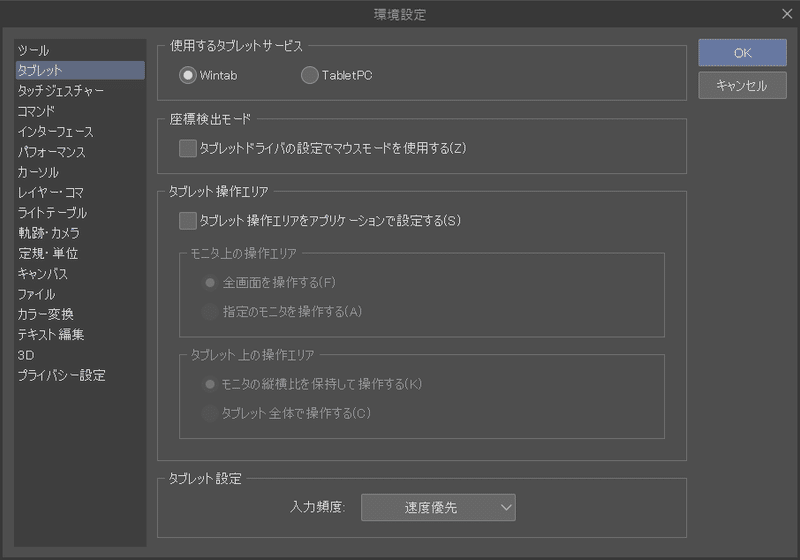Close the 環境設定 dialog
The width and height of the screenshot is (800, 560).
click(787, 14)
